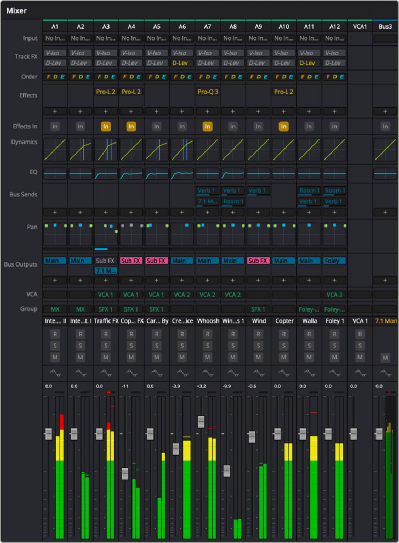Solo the Traffic FX track A3
Image resolution: width=399 pixels, height=543 pixels.
(106, 346)
